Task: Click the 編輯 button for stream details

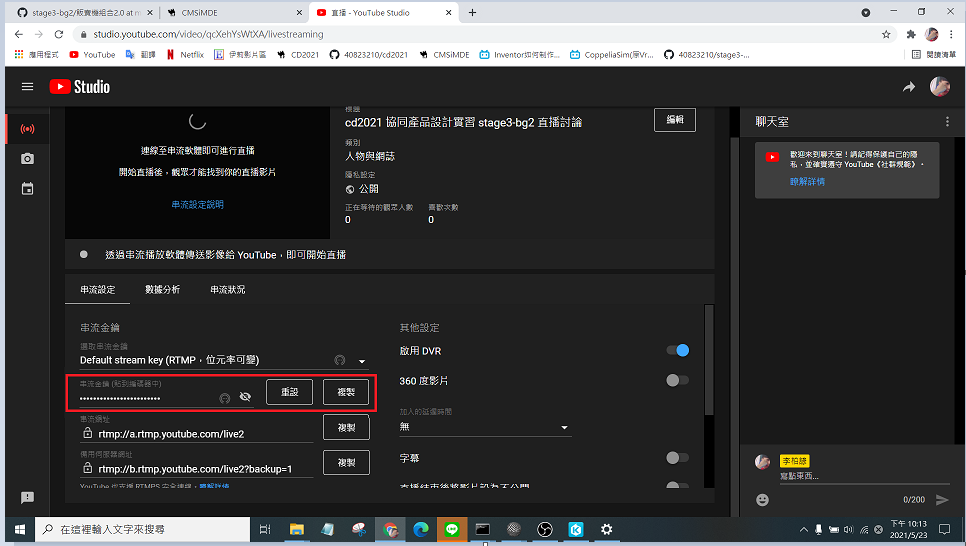Action: pos(675,120)
